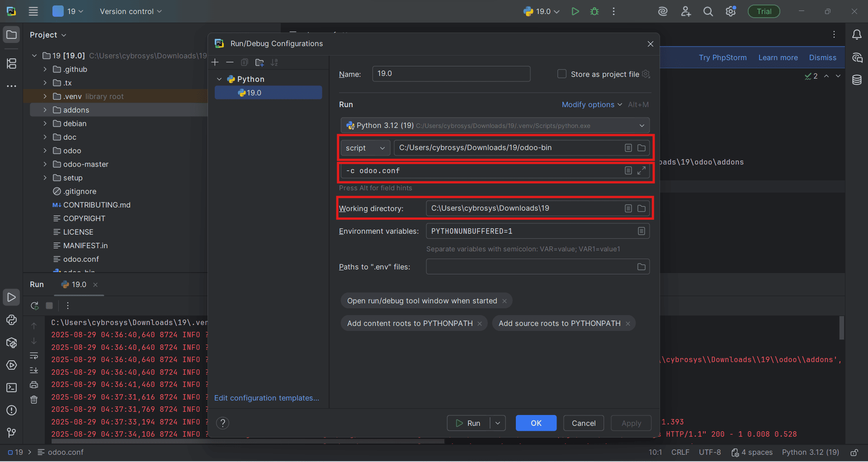The width and height of the screenshot is (868, 462).
Task: Remove Add content roots to PYTHONPATH option
Action: [480, 324]
